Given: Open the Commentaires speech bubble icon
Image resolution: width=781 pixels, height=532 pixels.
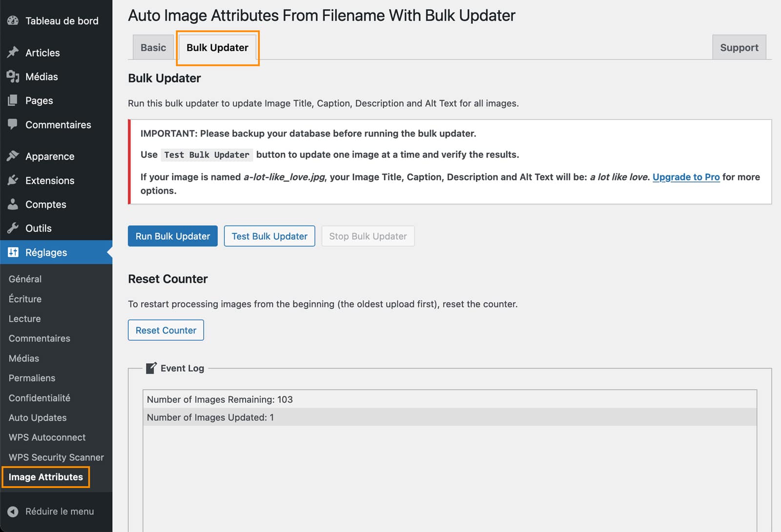Looking at the screenshot, I should 12,124.
